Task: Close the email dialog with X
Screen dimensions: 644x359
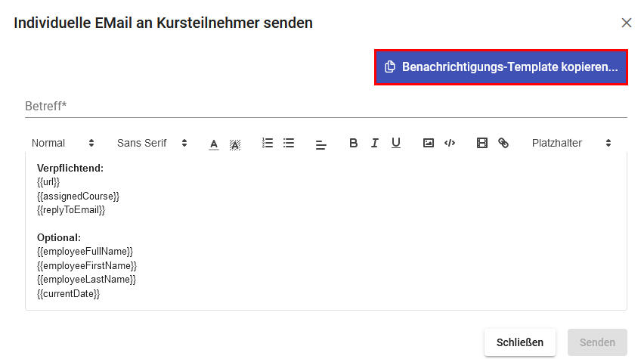Action: (x=627, y=23)
